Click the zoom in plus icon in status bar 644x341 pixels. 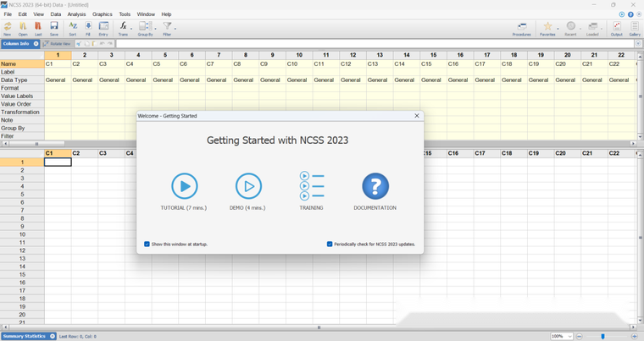[635, 337]
